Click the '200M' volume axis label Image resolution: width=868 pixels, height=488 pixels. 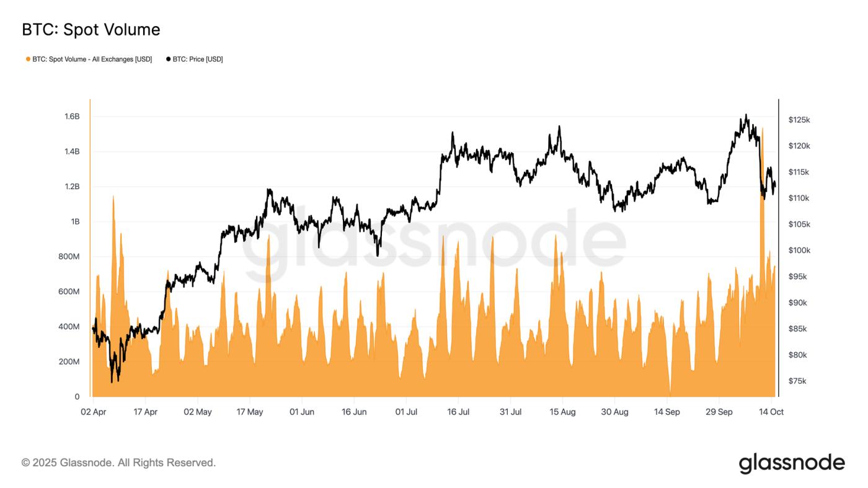[68, 362]
